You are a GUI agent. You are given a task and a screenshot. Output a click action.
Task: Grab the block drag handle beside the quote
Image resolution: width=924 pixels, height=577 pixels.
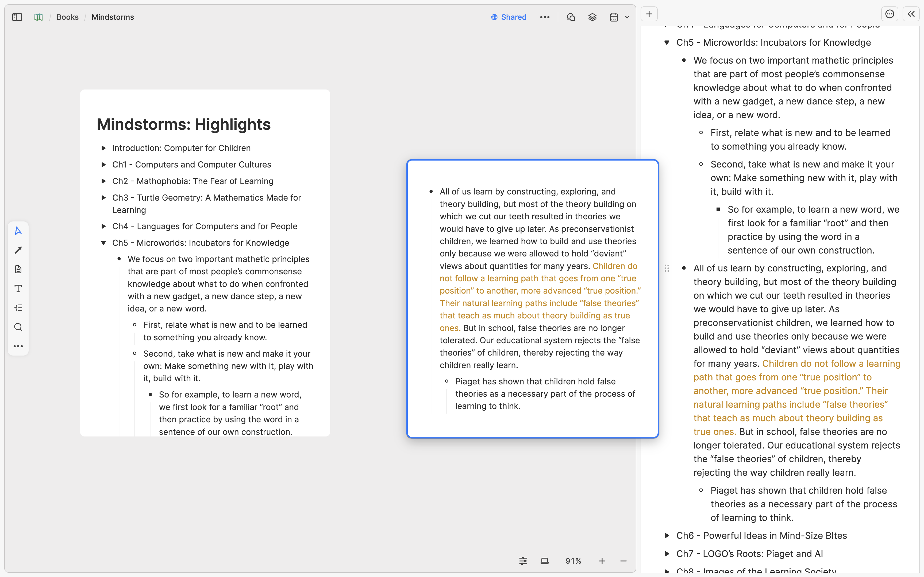pos(667,268)
